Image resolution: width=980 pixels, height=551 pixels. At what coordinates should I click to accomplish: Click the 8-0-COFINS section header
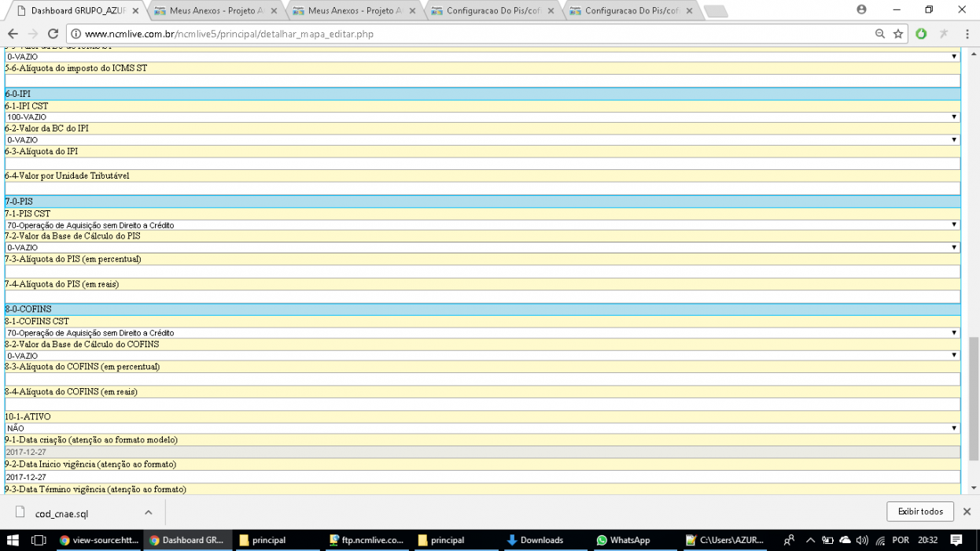[482, 309]
